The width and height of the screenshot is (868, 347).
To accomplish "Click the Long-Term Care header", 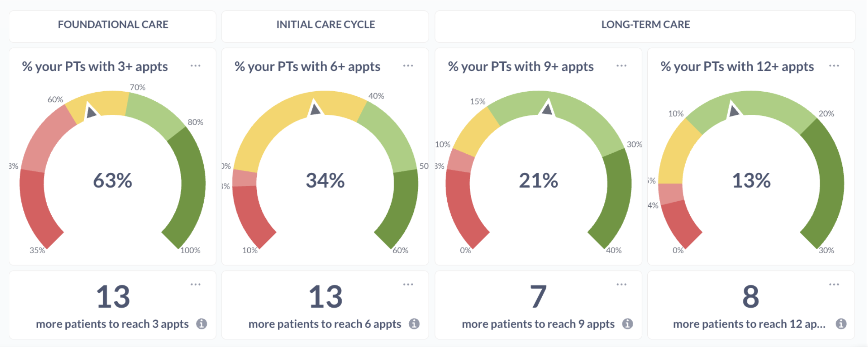I will (x=645, y=25).
